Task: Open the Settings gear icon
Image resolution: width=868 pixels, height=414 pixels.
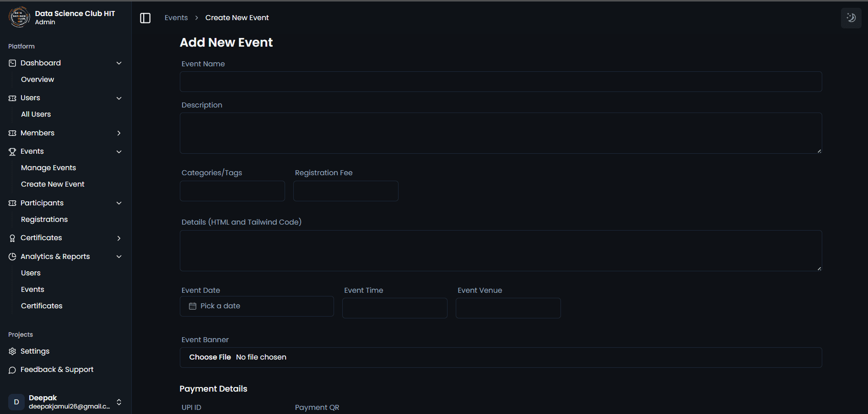Action: (x=12, y=351)
